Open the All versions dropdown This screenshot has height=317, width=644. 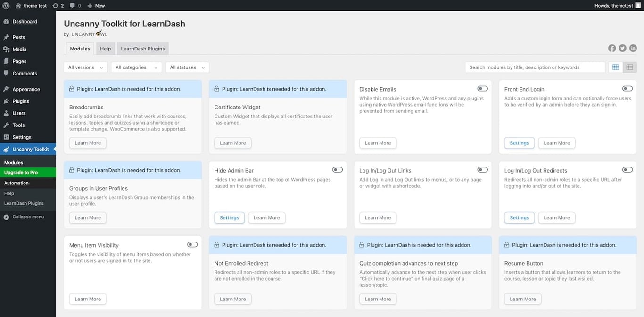click(x=85, y=67)
